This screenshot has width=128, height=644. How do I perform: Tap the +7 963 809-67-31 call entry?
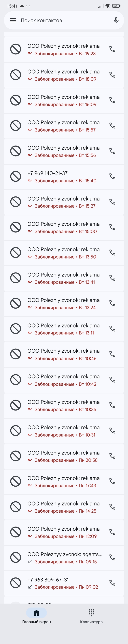pyautogui.click(x=62, y=583)
